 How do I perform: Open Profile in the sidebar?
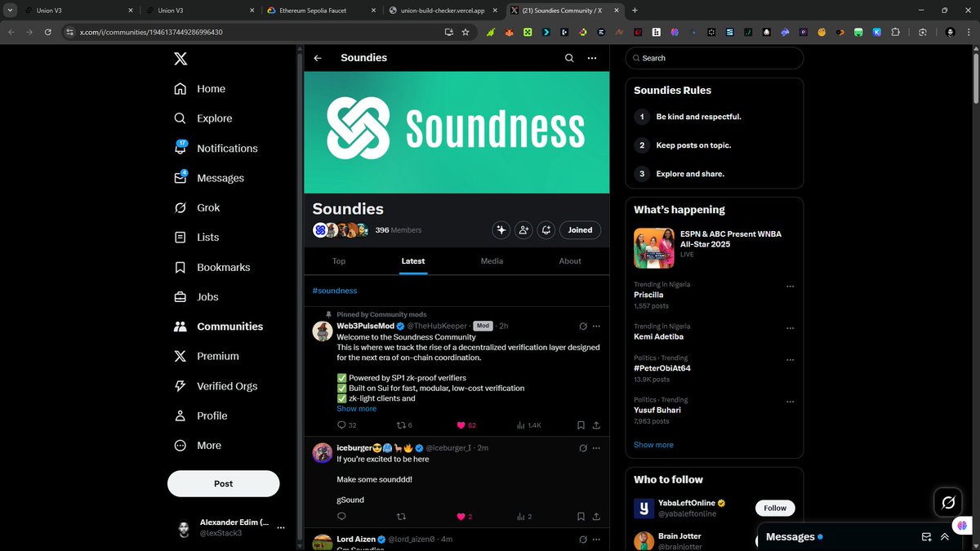[x=200, y=415]
